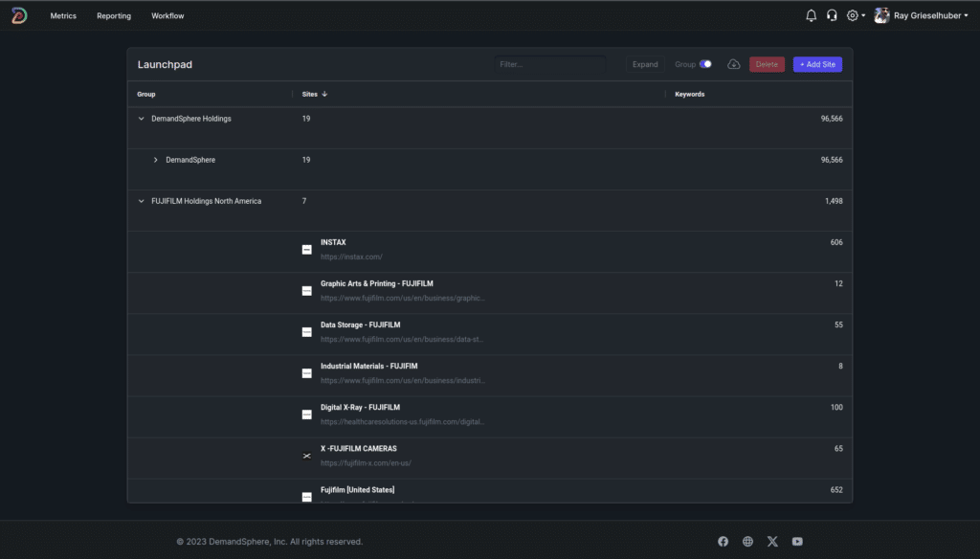Click the 1,498 keywords value

[834, 201]
